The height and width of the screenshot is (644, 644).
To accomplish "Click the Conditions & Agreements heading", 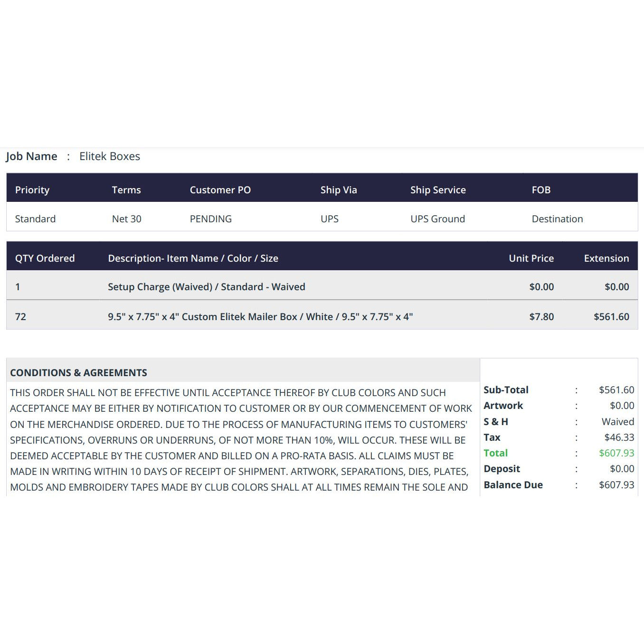I will [79, 373].
